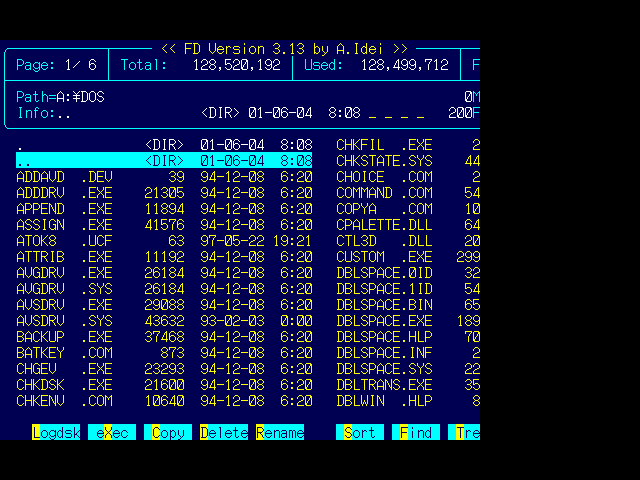Select the Logdsk command
The height and width of the screenshot is (480, 640).
56,432
